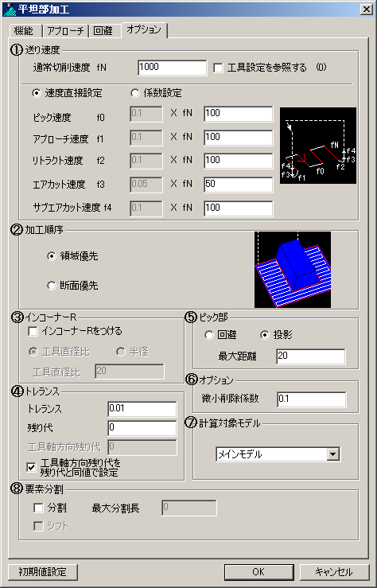Confirm with the OK button

(x=258, y=572)
